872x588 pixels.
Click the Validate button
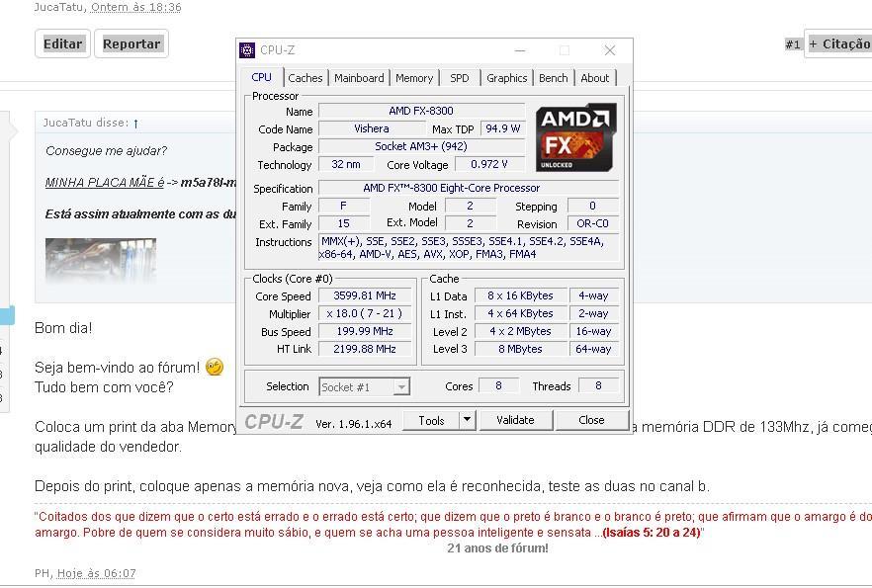tap(515, 420)
